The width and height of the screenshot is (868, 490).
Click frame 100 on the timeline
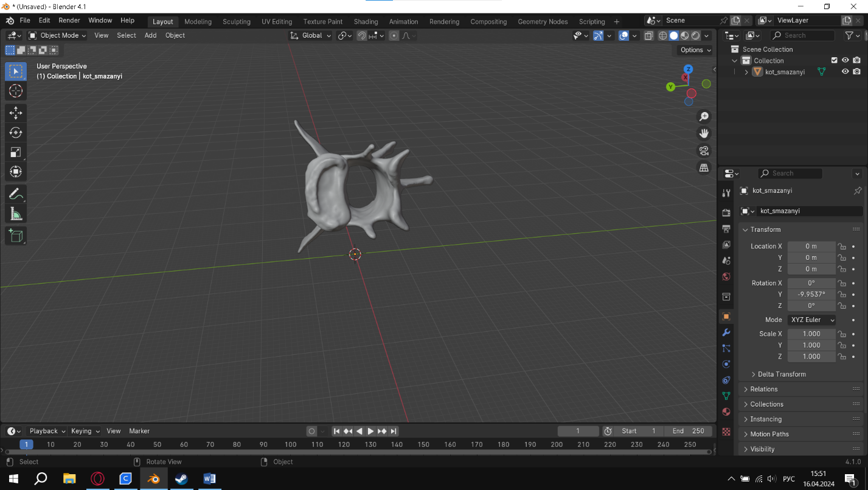pos(290,444)
